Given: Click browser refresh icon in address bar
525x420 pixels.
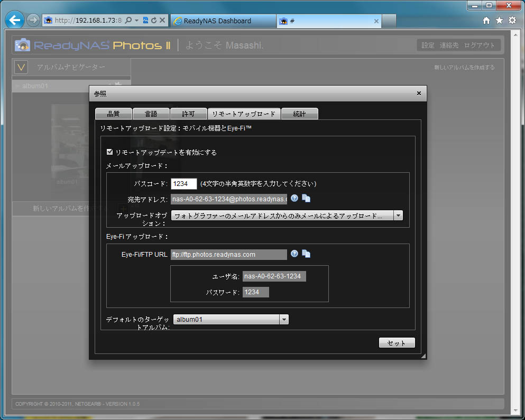Looking at the screenshot, I should click(x=153, y=21).
